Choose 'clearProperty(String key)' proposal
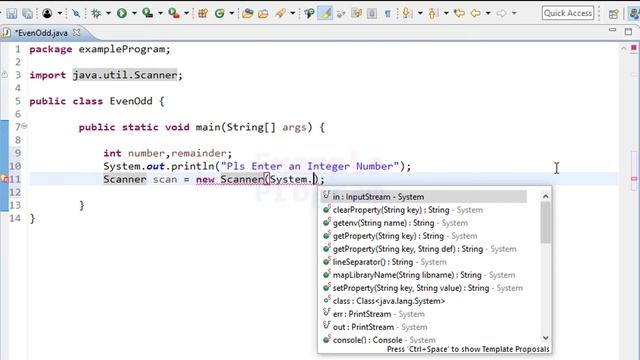 pos(423,210)
